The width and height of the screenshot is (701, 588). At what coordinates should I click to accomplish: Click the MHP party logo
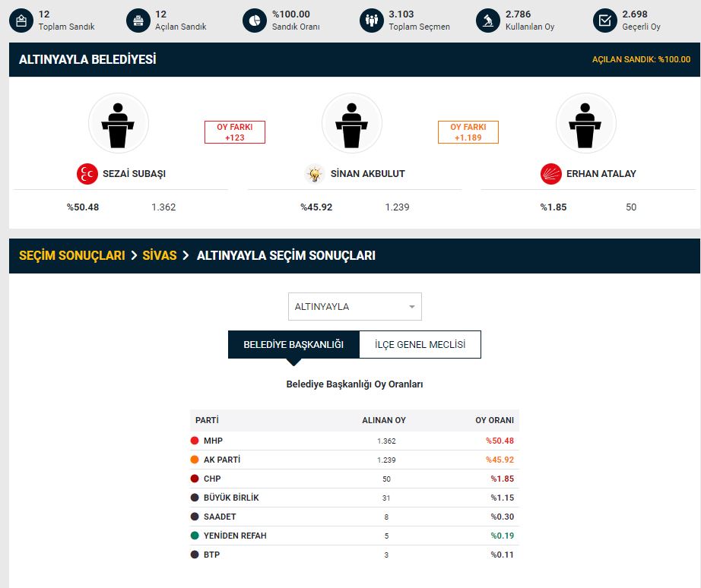(x=87, y=174)
